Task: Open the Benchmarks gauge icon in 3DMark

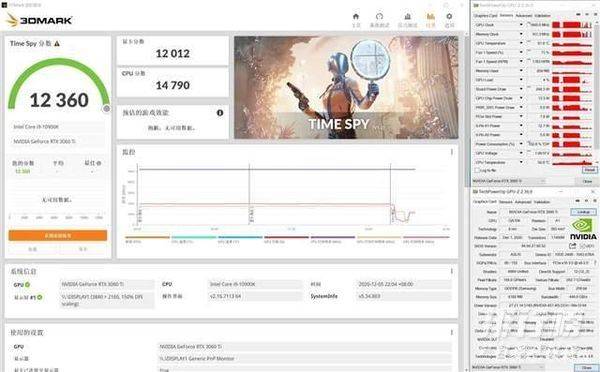Action: (x=379, y=16)
